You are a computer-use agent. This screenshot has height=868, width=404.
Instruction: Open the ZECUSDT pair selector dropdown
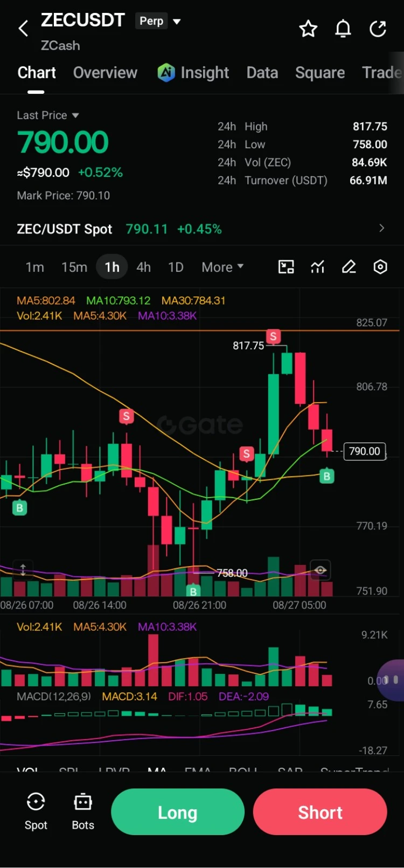tap(177, 22)
